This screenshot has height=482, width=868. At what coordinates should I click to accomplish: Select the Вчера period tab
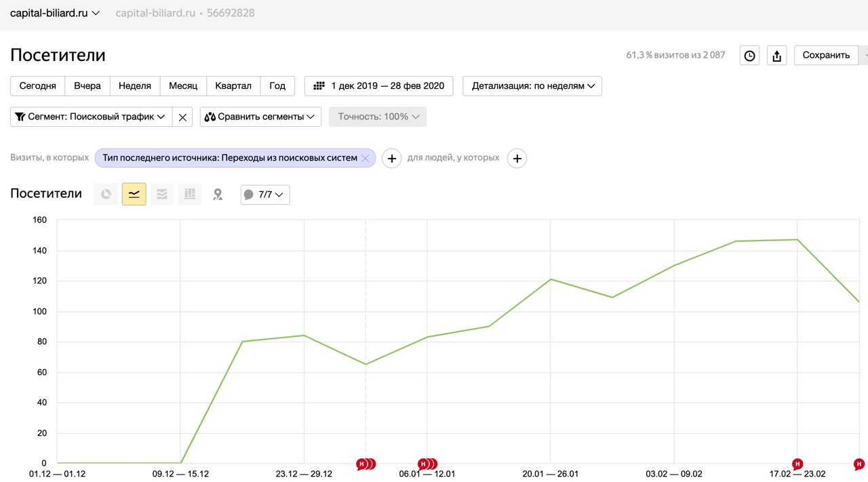click(x=87, y=86)
